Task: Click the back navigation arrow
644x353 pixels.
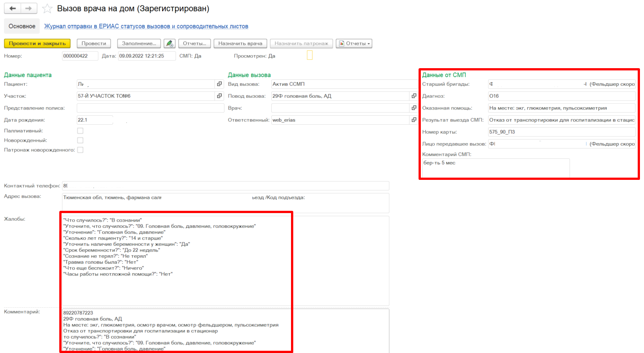Action: tap(13, 9)
